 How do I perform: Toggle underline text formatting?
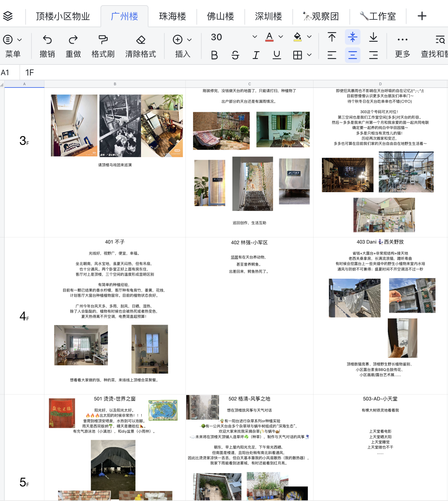[277, 55]
